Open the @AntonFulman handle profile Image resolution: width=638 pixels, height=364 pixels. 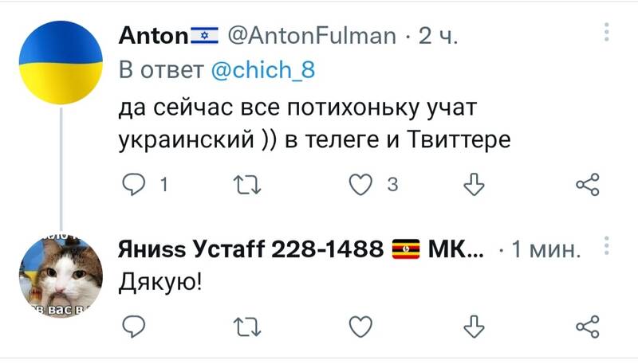click(x=312, y=36)
